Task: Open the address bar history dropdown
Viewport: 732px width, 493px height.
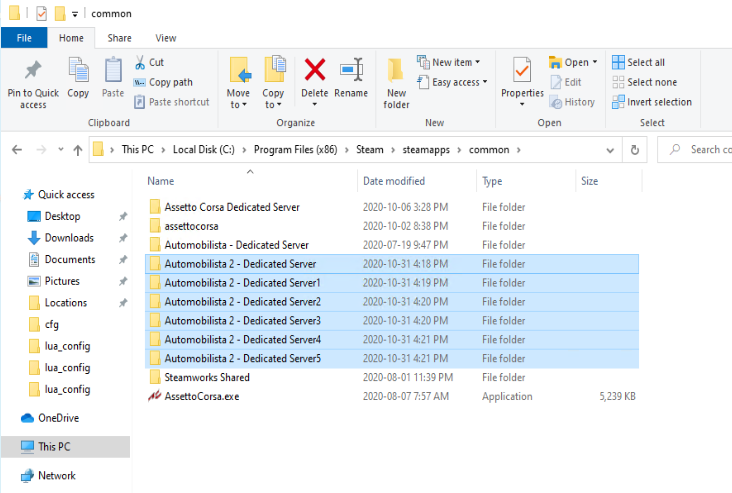Action: pos(612,150)
